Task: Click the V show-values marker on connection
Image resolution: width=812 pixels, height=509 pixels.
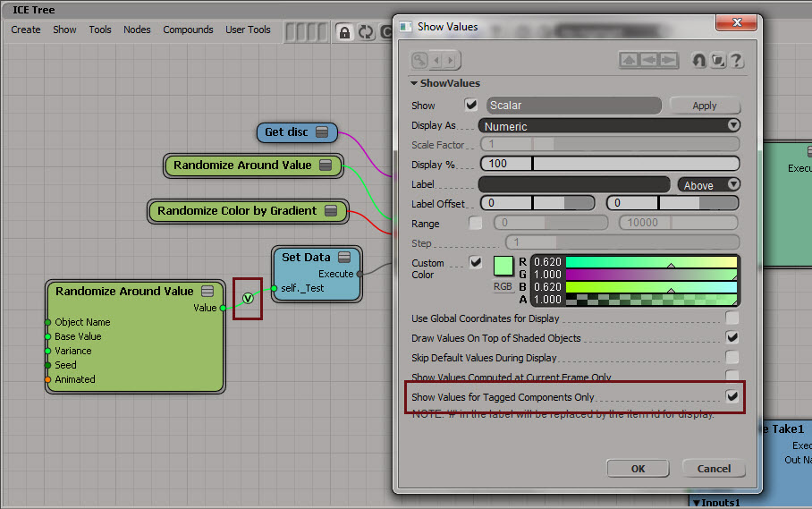Action: pos(248,298)
